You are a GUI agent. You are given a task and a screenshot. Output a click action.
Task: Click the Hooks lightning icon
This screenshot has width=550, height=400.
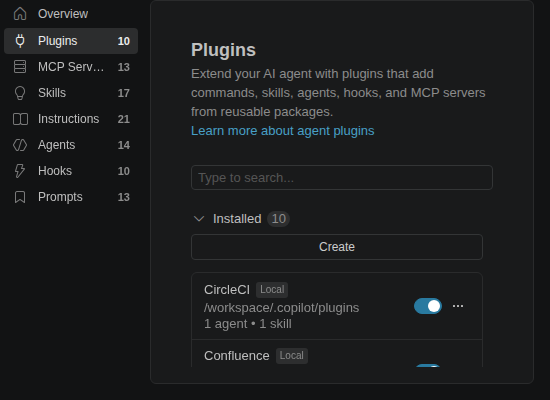[x=20, y=171]
